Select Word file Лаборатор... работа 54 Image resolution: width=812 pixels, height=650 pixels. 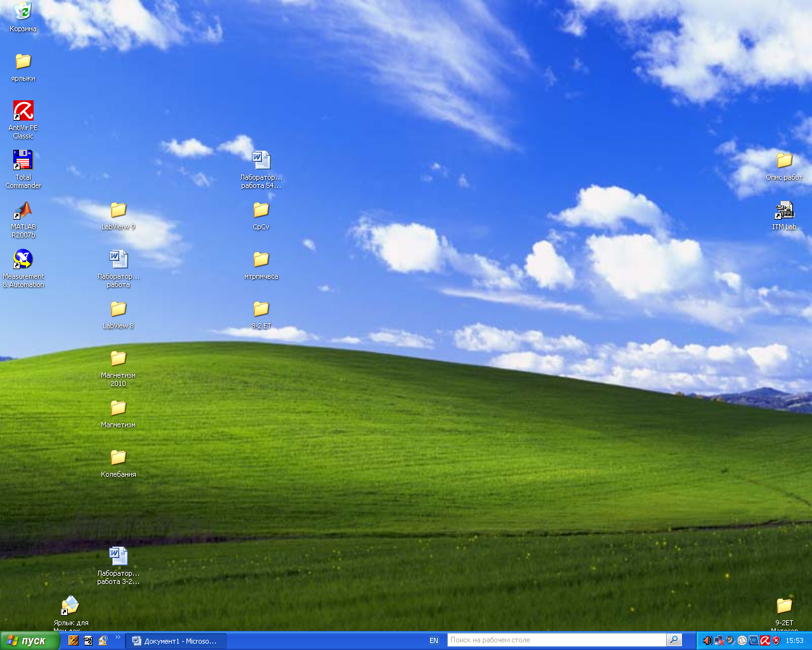261,169
